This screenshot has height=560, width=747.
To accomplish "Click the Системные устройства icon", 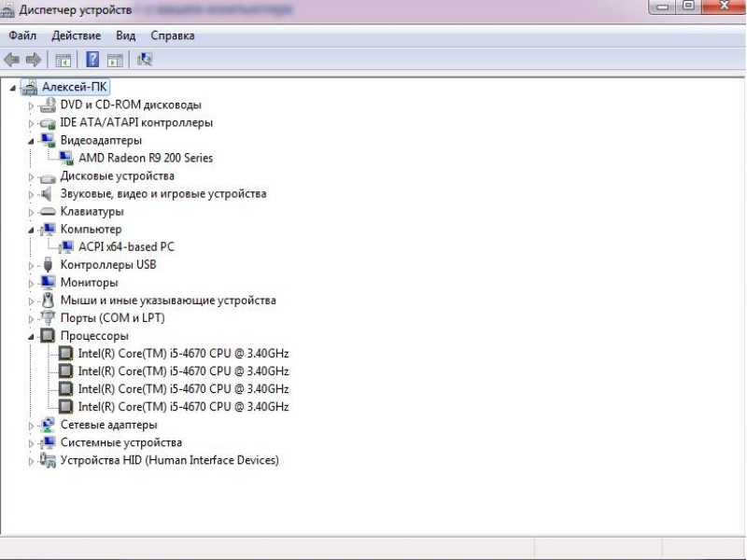I will tap(48, 442).
